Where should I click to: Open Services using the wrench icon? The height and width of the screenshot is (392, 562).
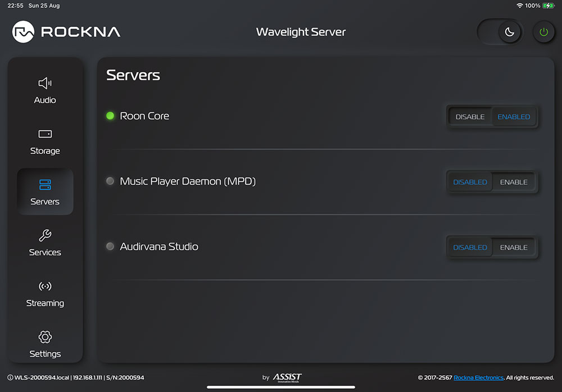pyautogui.click(x=45, y=235)
